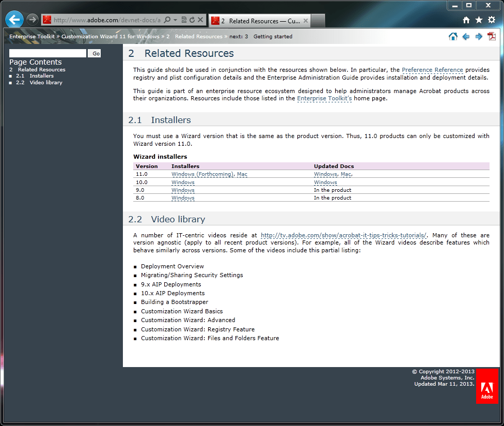Image resolution: width=504 pixels, height=426 pixels.
Task: Open the PDF version via the PDF icon
Action: (x=491, y=36)
